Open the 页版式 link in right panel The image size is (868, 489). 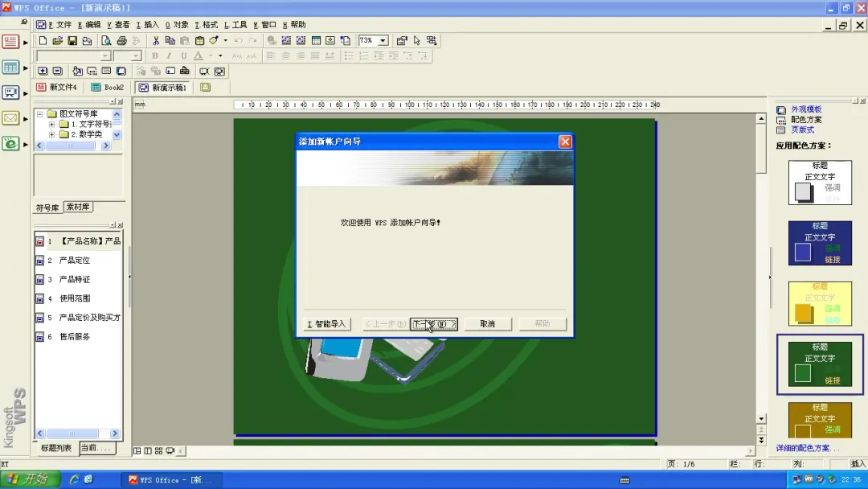[802, 129]
